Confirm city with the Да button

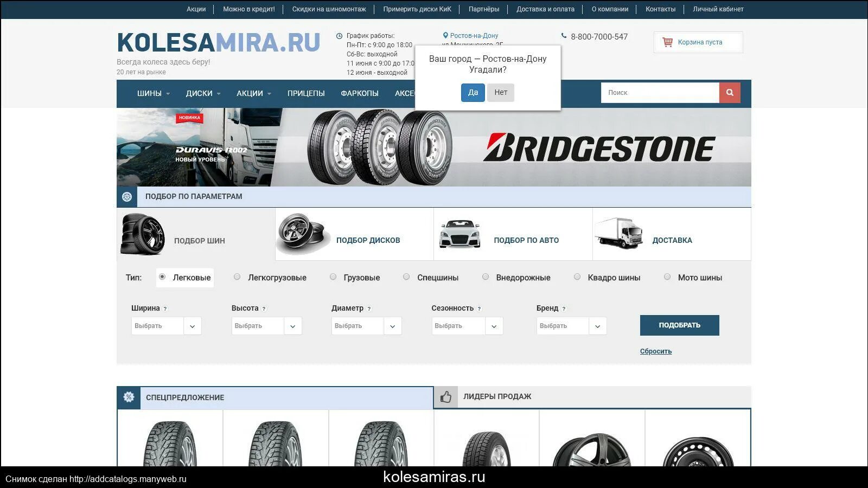(x=473, y=93)
